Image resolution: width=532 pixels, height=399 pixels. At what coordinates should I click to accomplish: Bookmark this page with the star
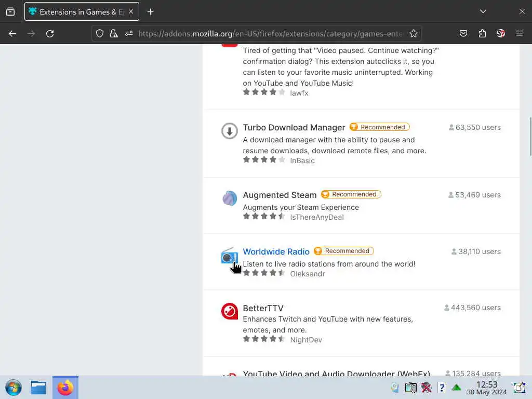[413, 33]
